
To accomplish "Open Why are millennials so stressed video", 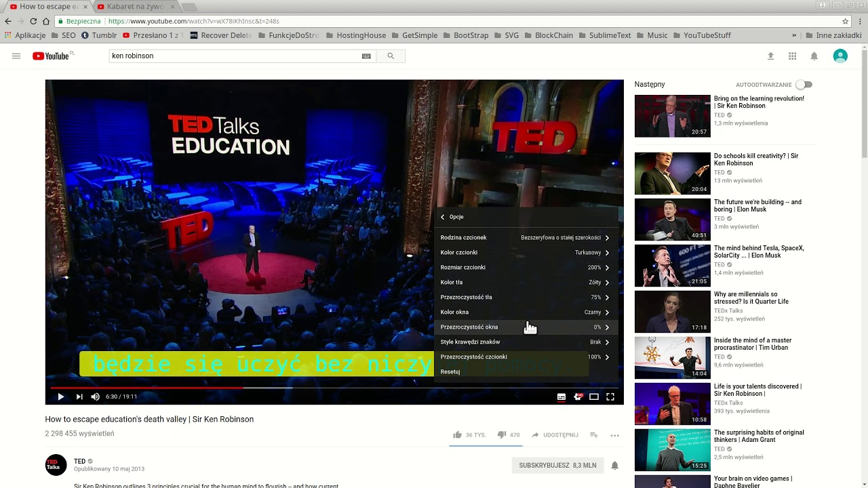I will (x=751, y=298).
